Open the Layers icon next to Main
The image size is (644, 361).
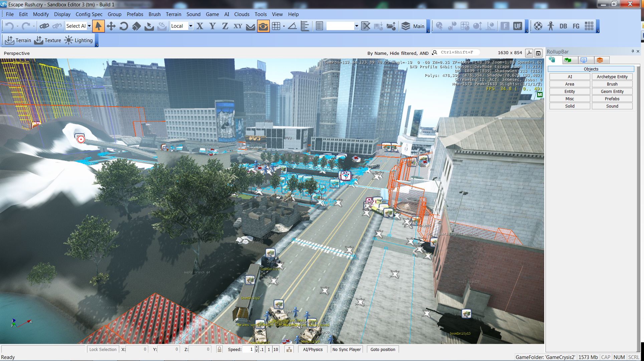(x=406, y=26)
